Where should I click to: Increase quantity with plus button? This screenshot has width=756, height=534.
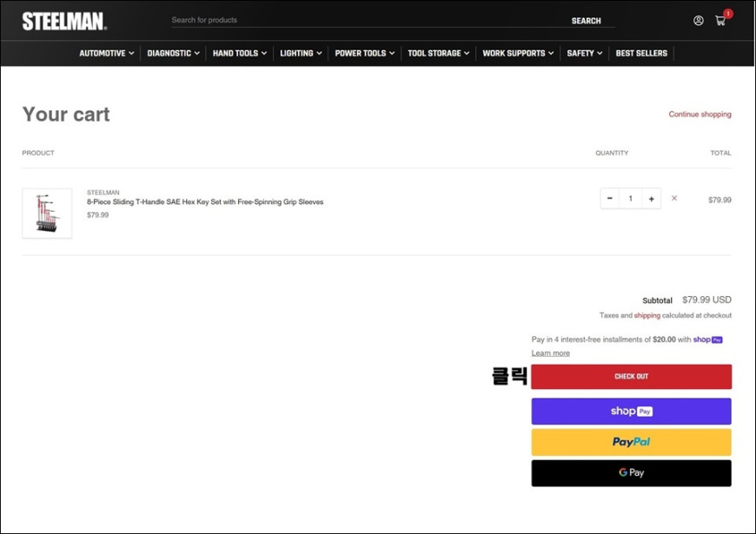[x=652, y=199]
